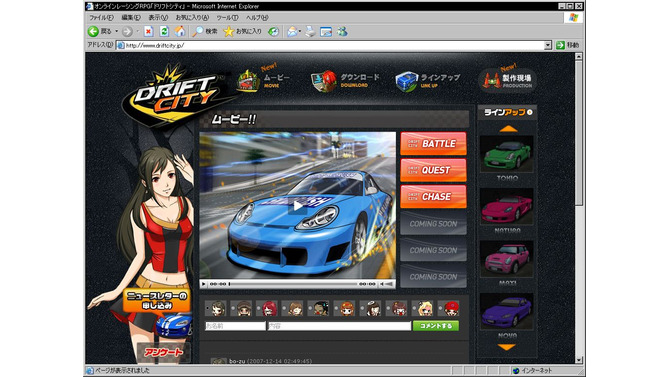The height and width of the screenshot is (377, 670).
Task: Click the page icon in address bar
Action: (121, 45)
